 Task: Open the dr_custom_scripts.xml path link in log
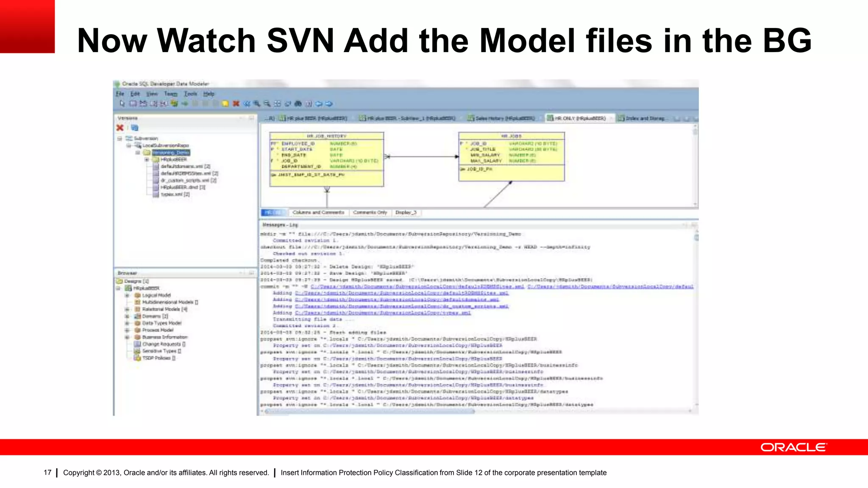point(401,306)
